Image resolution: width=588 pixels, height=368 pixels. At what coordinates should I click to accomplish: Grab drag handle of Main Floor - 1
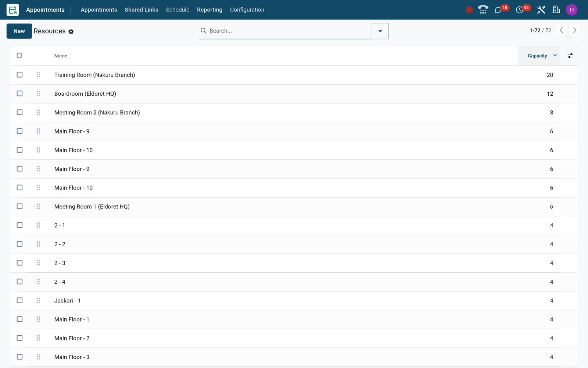pyautogui.click(x=38, y=319)
